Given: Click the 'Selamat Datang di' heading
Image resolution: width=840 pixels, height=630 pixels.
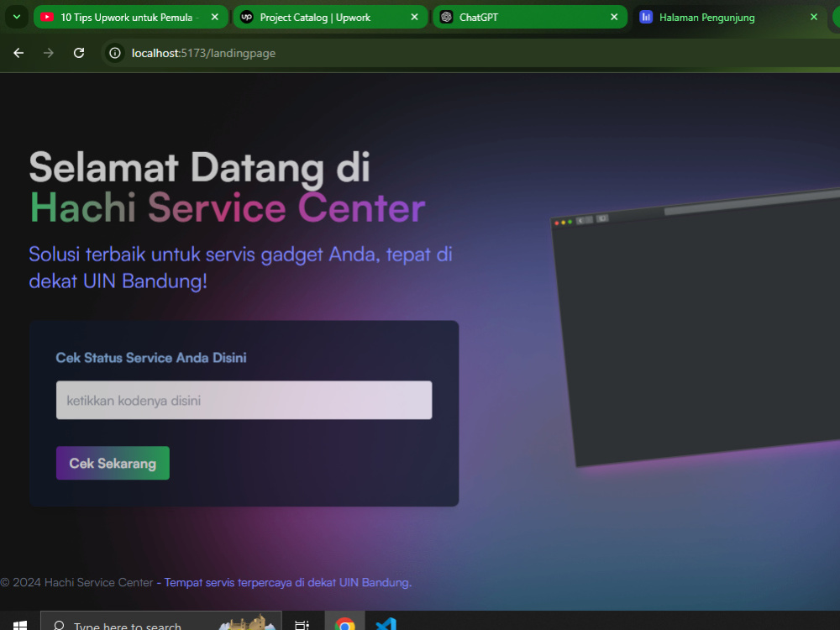Looking at the screenshot, I should tap(199, 167).
